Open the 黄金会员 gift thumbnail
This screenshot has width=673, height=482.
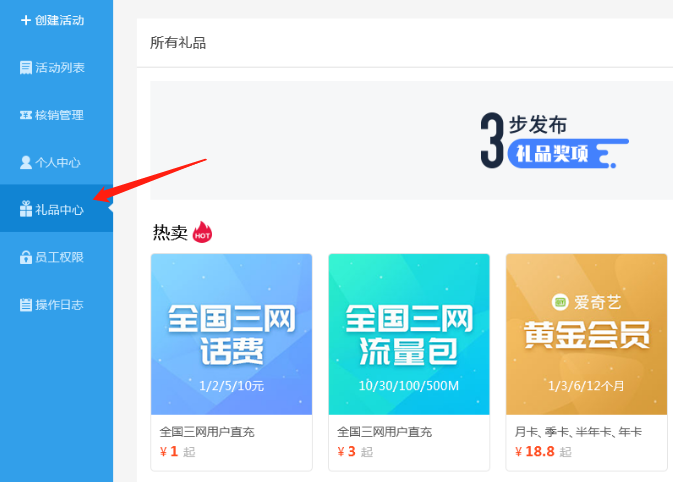(x=586, y=334)
